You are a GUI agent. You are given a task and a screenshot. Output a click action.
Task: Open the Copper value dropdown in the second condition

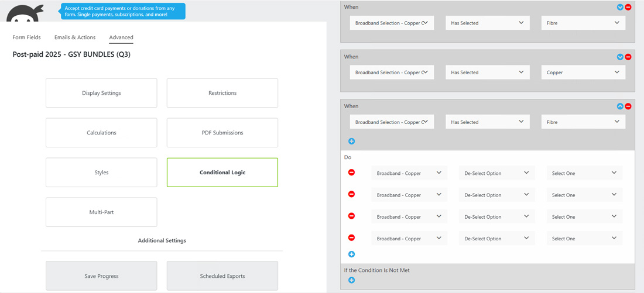point(583,73)
